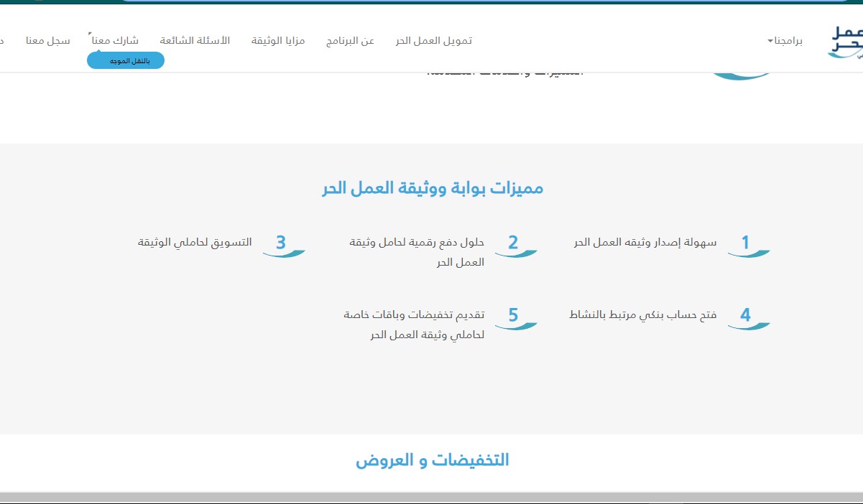The width and height of the screenshot is (863, 504).
Task: Click the horizontal scrollbar at the page bottom
Action: click(431, 498)
